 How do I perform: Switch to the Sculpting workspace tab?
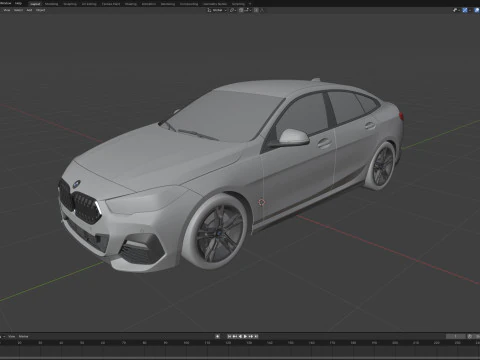point(70,4)
